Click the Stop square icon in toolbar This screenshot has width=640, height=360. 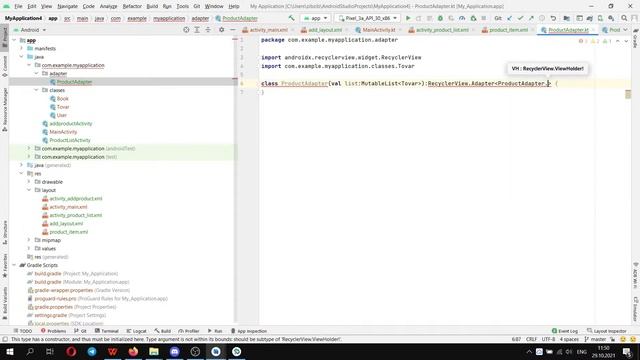tap(484, 18)
